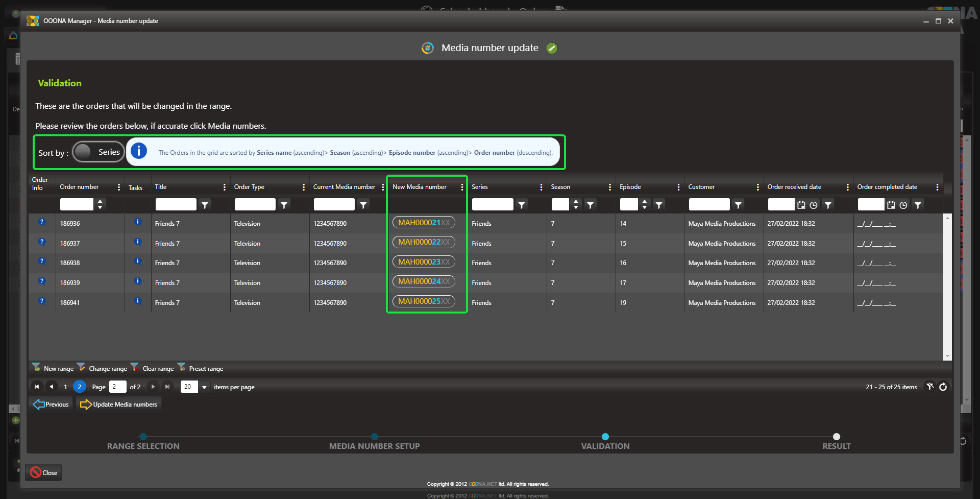
Task: Go to the first page of results
Action: tap(37, 387)
